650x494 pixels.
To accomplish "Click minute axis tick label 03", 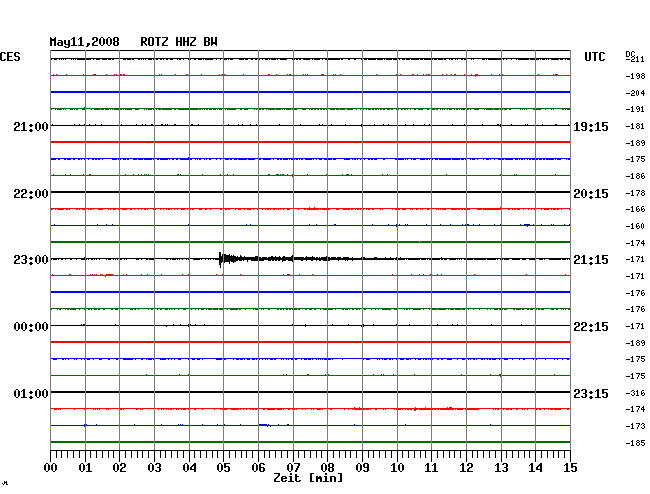I will point(154,468).
